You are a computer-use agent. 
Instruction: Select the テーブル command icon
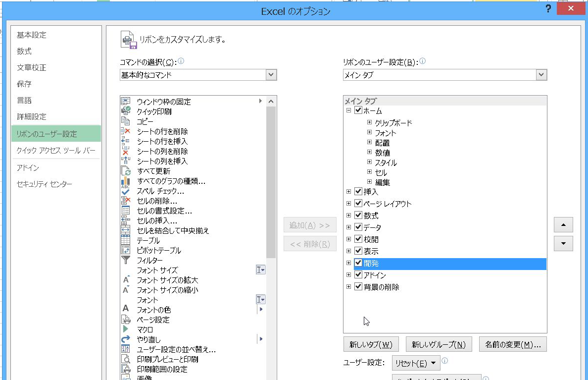coord(125,240)
